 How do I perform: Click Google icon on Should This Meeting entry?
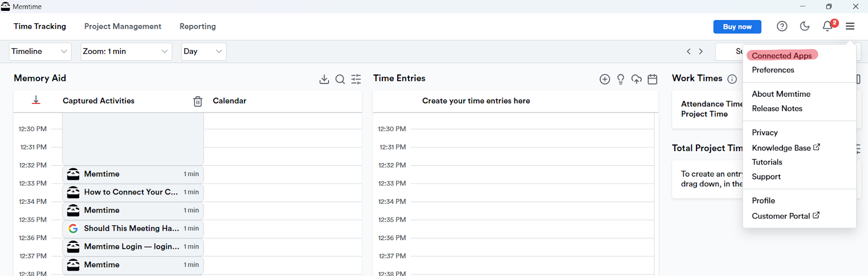[x=73, y=229]
